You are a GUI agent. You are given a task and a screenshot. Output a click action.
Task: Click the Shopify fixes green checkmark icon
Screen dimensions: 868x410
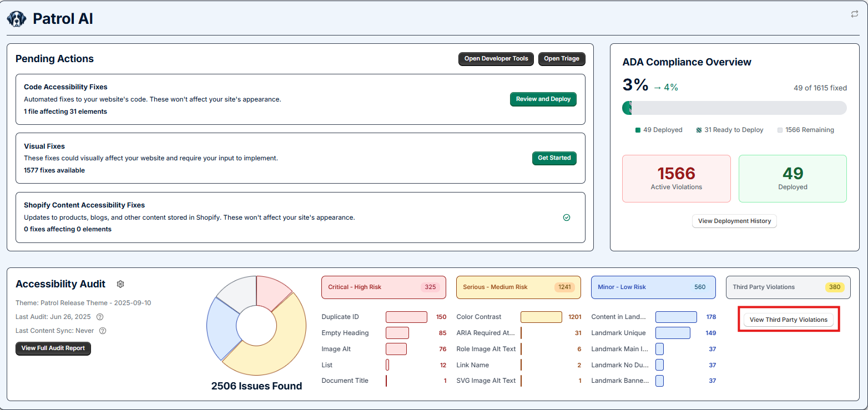pyautogui.click(x=567, y=217)
